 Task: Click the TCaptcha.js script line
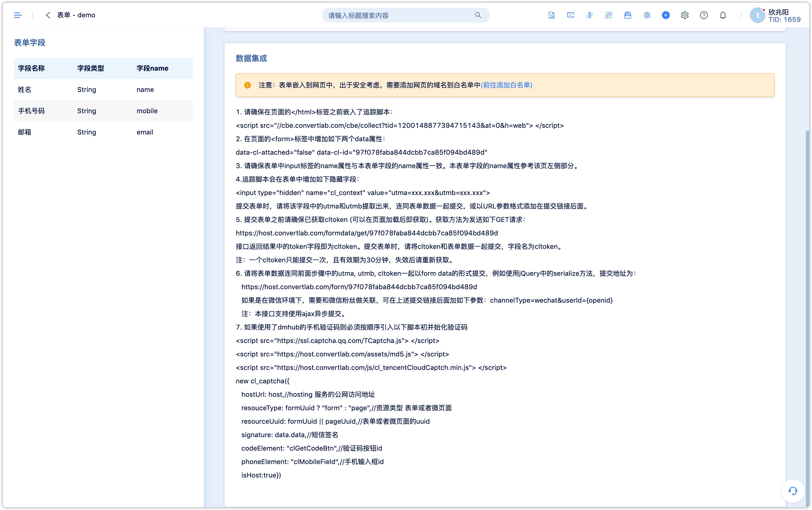tap(338, 341)
